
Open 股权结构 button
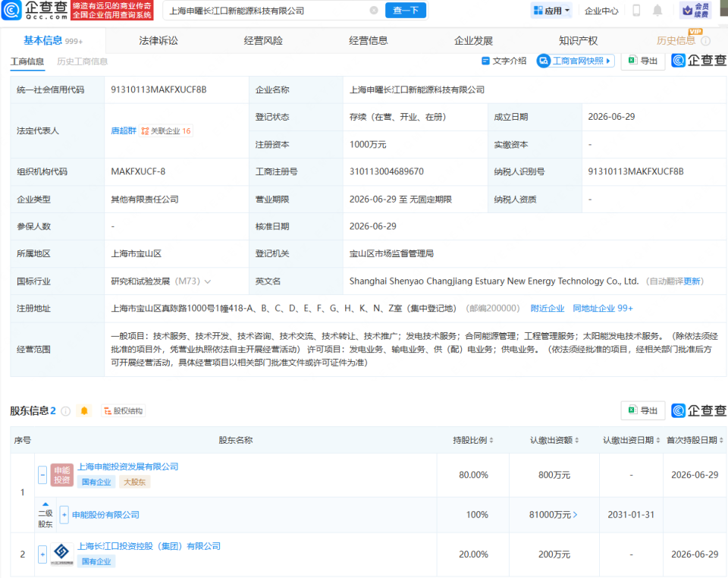point(123,411)
